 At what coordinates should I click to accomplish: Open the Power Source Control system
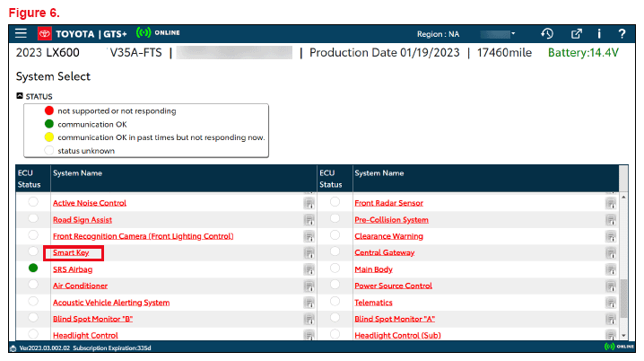394,286
